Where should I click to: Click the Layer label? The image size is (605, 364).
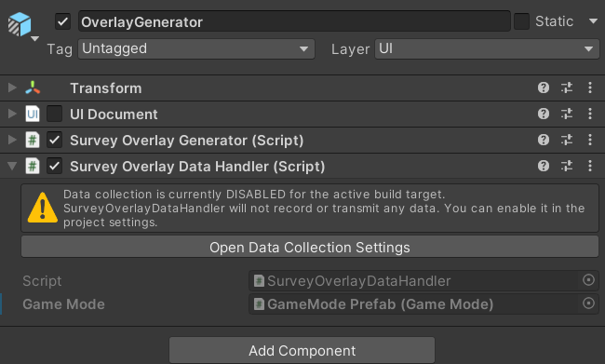(x=350, y=49)
